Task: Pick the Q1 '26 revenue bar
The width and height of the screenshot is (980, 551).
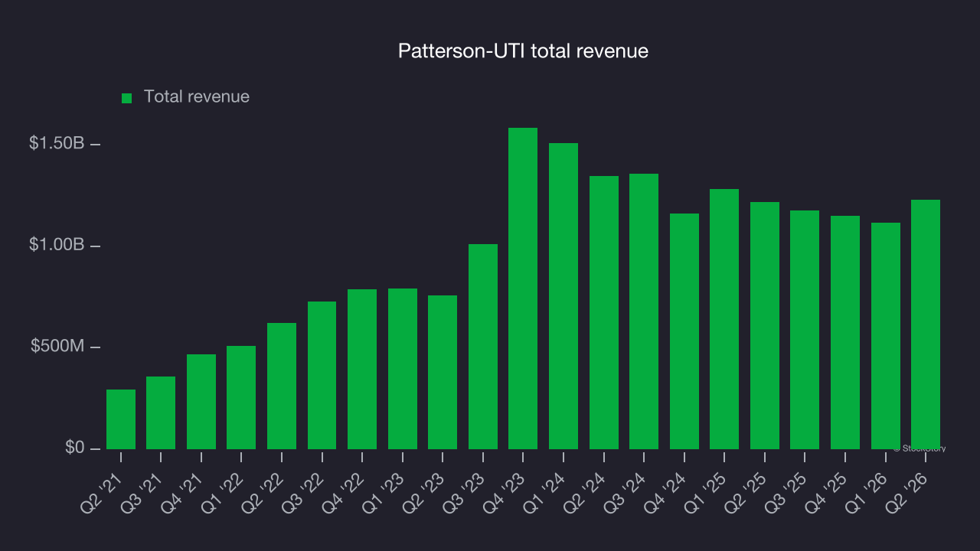Action: [x=886, y=336]
